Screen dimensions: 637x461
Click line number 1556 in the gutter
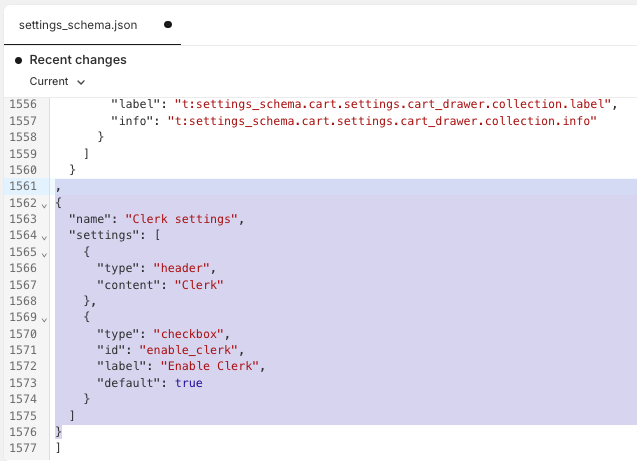pyautogui.click(x=23, y=104)
